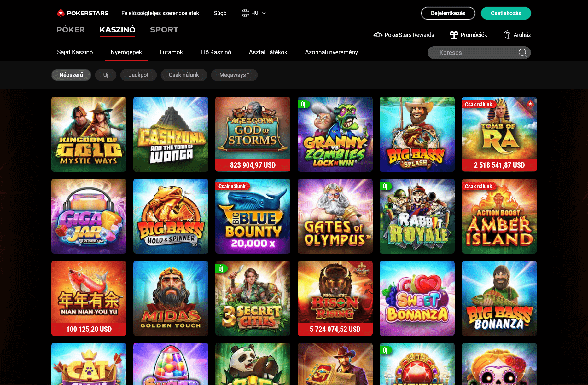This screenshot has width=588, height=385.
Task: Click the 823 904,97 USD jackpot banner
Action: [x=253, y=165]
